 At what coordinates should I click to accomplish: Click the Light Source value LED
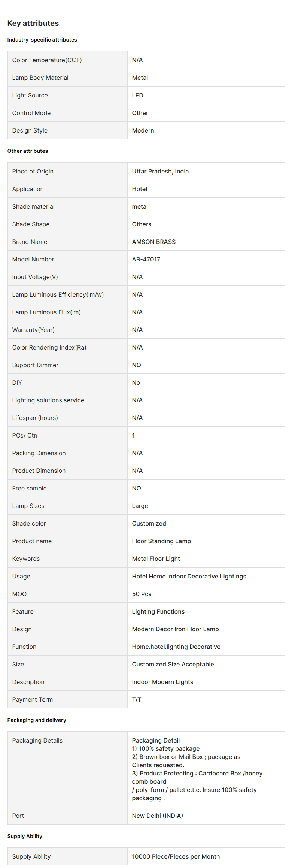click(137, 95)
